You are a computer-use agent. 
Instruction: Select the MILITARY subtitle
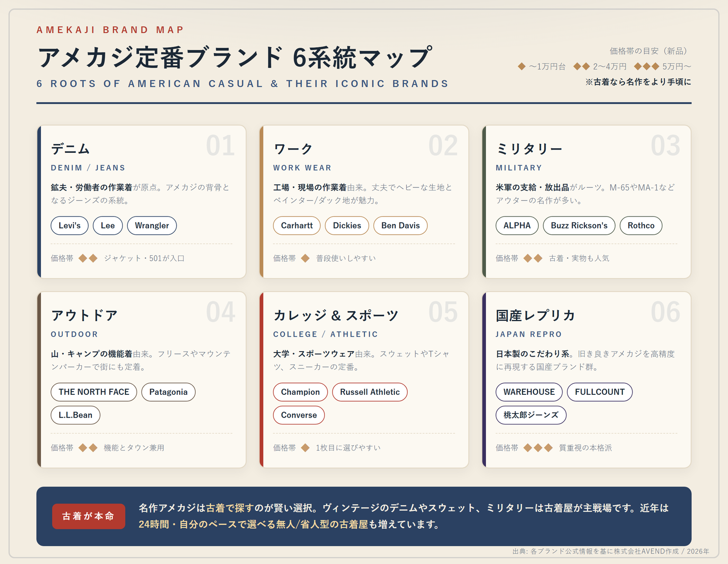519,168
